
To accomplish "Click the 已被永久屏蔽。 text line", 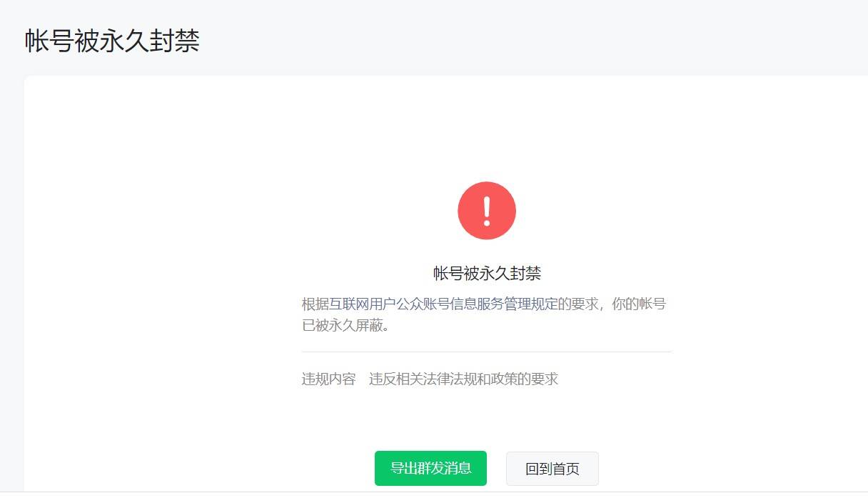I will (345, 326).
